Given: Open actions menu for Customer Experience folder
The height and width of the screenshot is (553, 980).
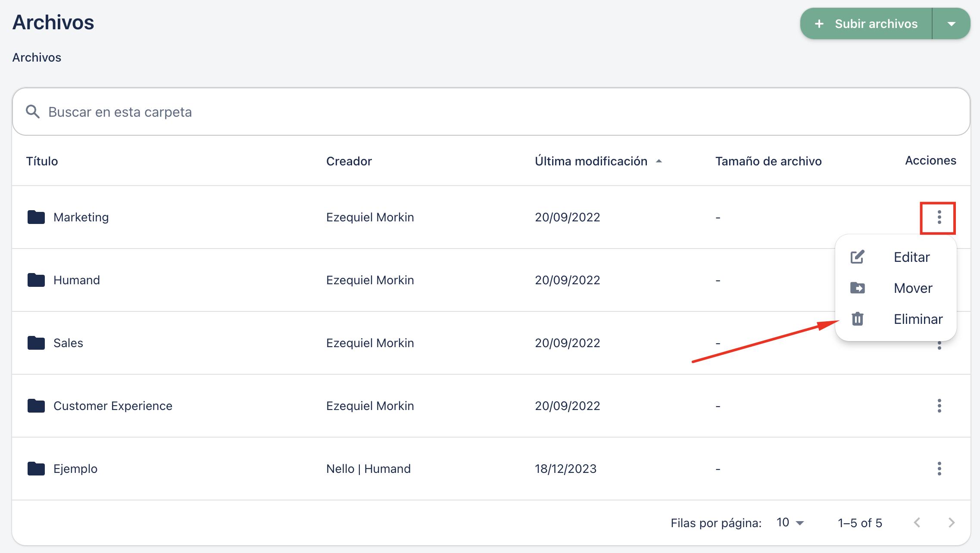Looking at the screenshot, I should point(939,406).
